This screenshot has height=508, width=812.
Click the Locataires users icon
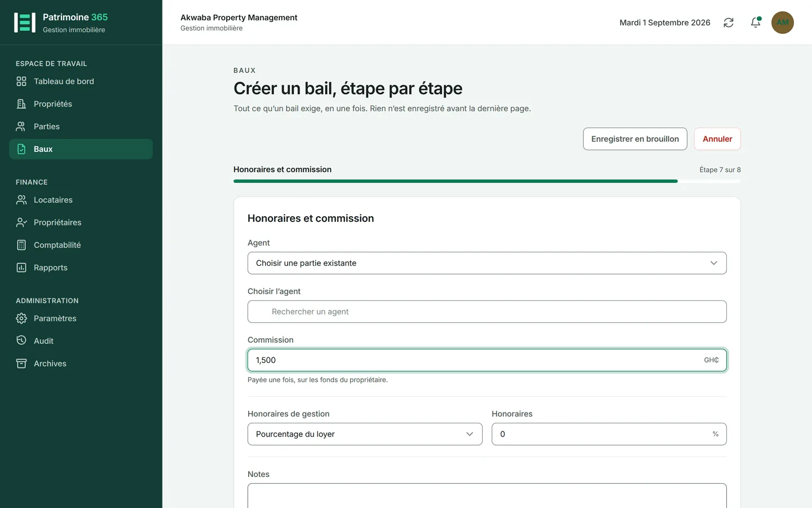click(21, 200)
